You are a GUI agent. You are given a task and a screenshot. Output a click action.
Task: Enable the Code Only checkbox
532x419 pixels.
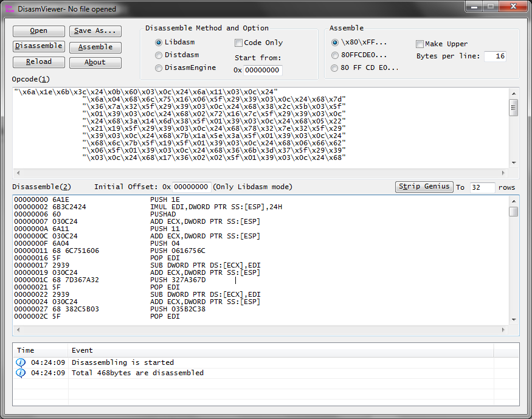click(238, 43)
